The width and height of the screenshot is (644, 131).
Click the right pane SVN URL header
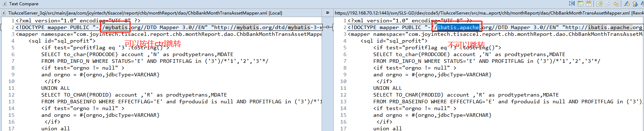(489, 13)
